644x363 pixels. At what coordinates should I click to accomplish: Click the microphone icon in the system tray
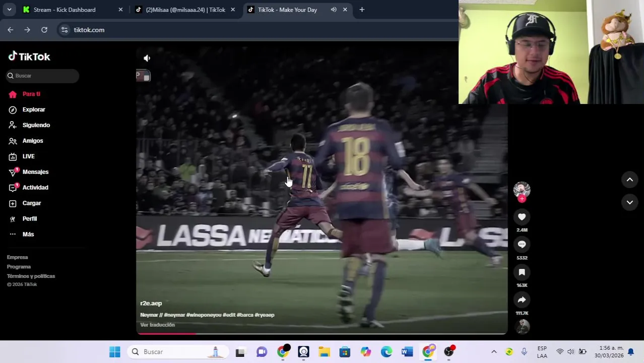click(524, 352)
